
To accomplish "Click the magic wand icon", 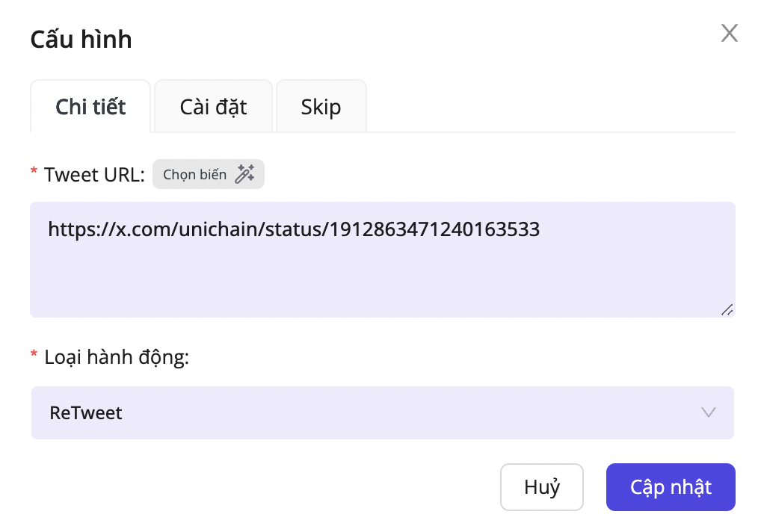I will (244, 174).
